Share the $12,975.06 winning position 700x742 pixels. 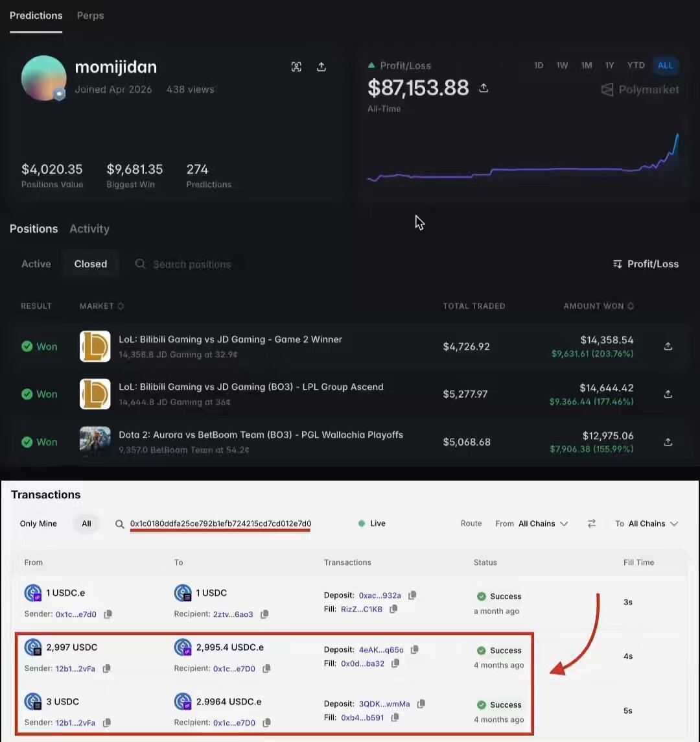[x=668, y=442]
